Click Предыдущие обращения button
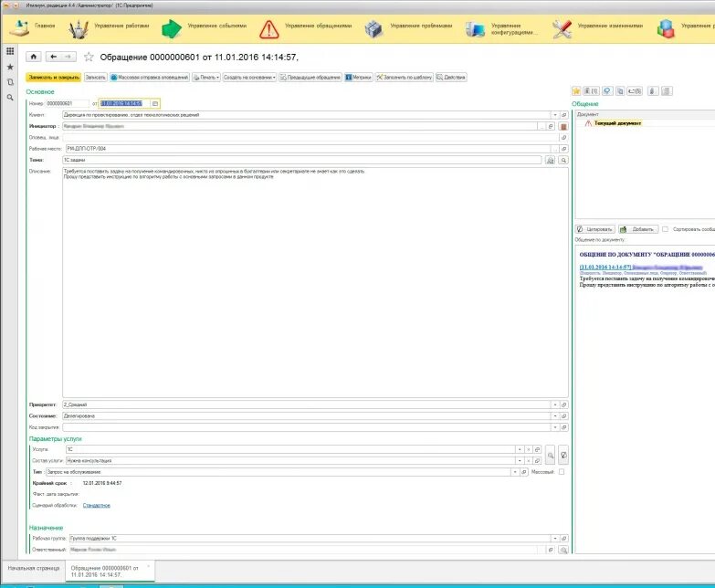 click(x=310, y=78)
